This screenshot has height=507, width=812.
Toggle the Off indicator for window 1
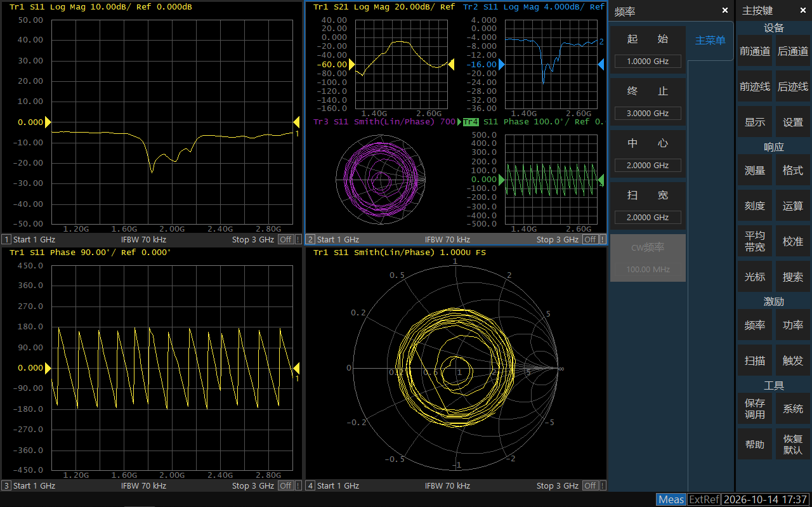coord(285,239)
